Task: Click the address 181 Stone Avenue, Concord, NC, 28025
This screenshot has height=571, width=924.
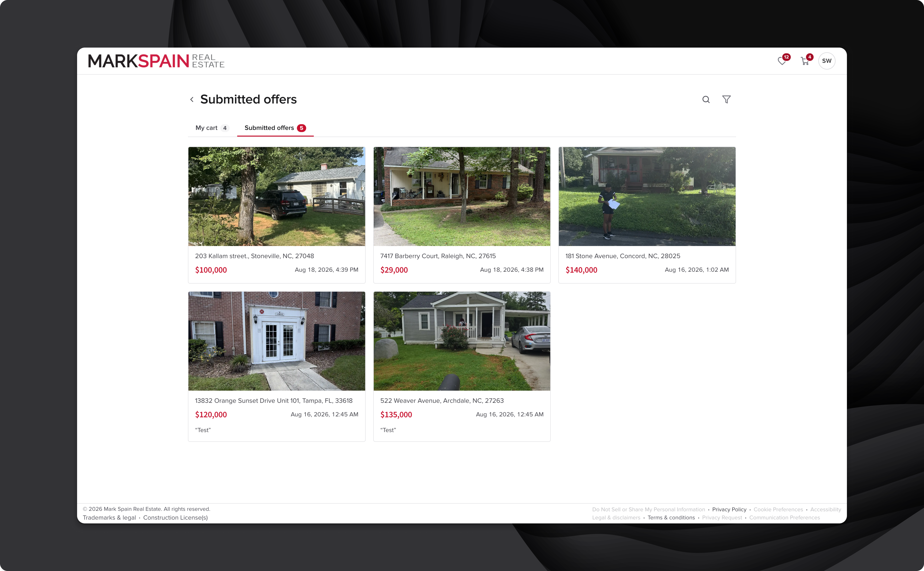Action: coord(623,256)
